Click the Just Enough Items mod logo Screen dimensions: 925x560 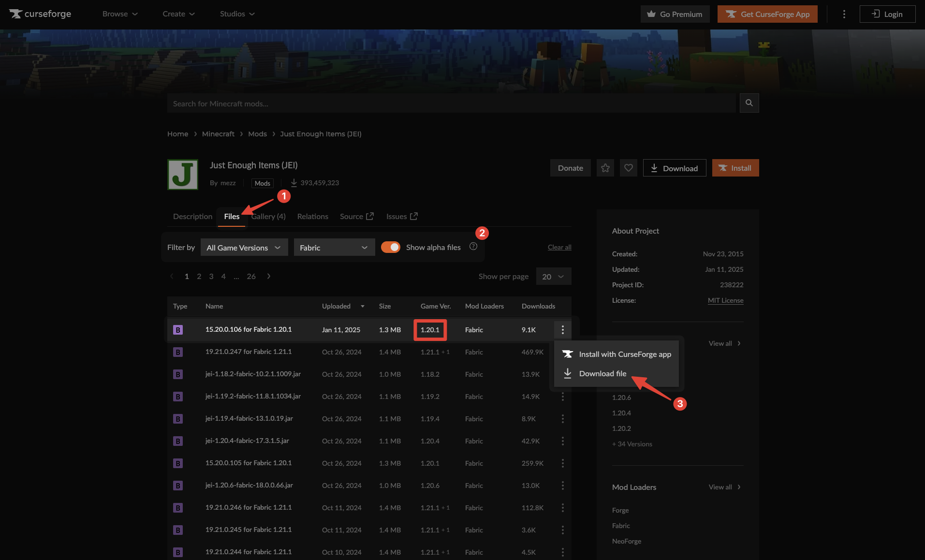(183, 175)
